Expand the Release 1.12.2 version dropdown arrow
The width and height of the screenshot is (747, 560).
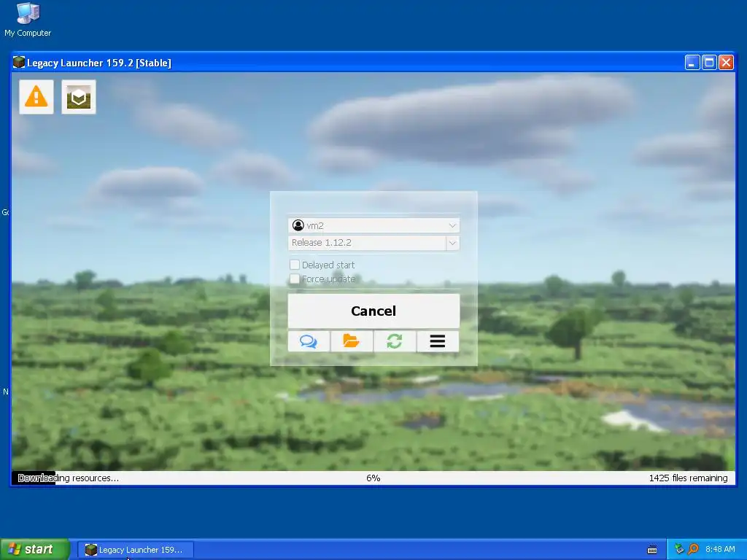point(452,243)
